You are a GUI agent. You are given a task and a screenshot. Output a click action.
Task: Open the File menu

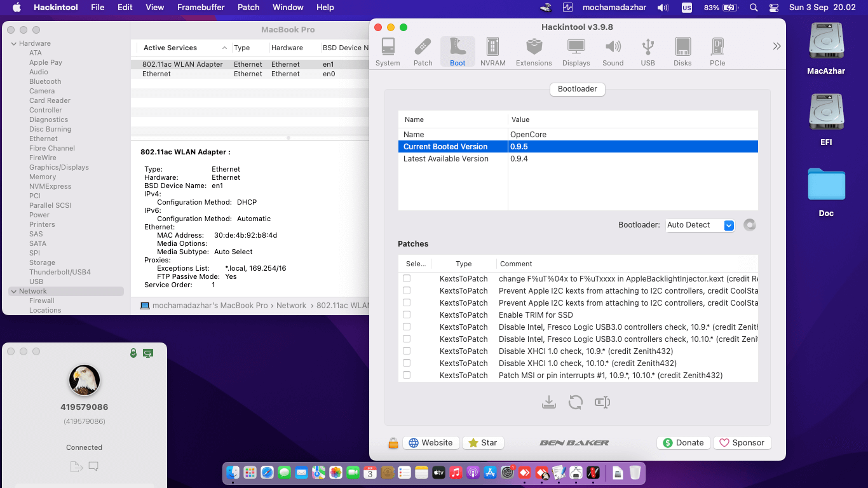(x=97, y=8)
